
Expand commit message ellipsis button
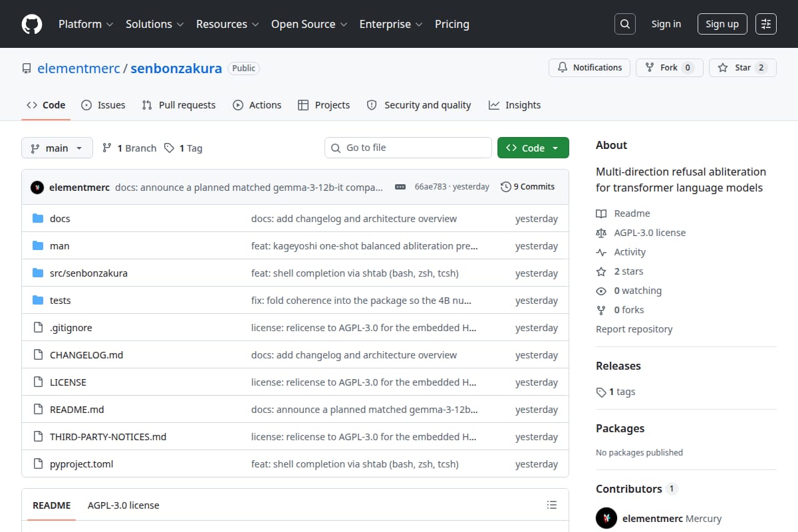pyautogui.click(x=400, y=188)
